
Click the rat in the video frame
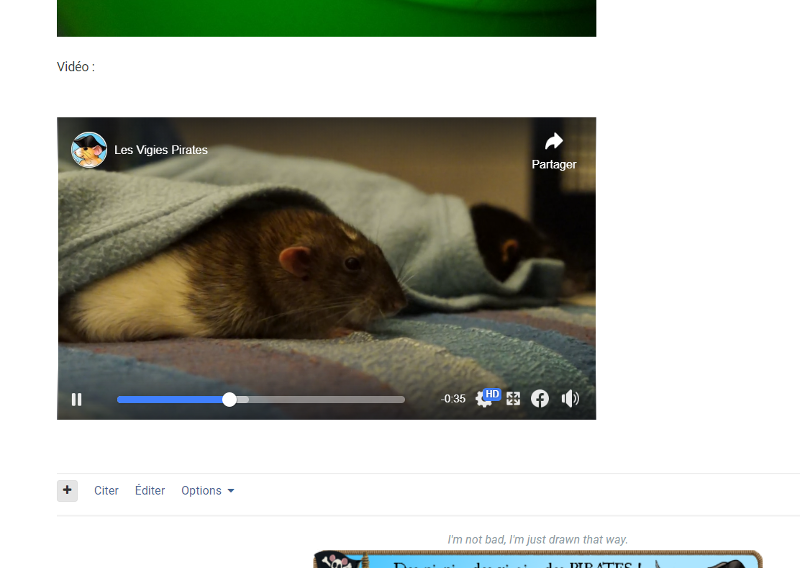pos(300,270)
